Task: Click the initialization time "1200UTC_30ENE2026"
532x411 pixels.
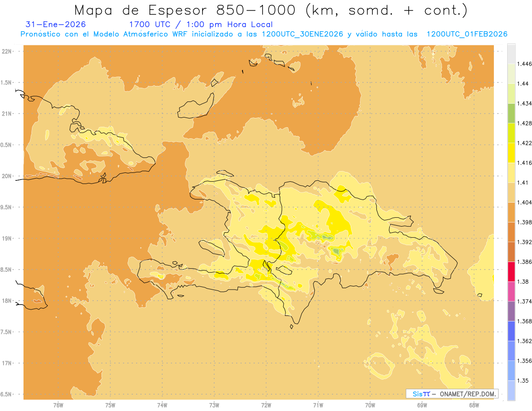Action: point(302,34)
